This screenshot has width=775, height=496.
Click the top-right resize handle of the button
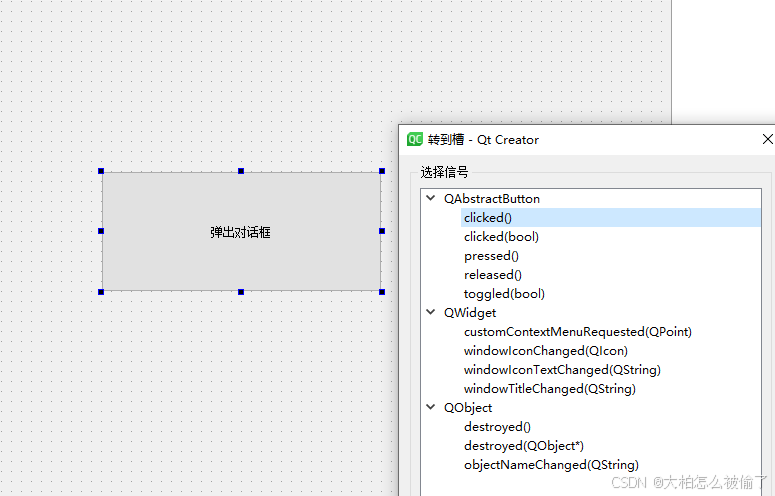[382, 171]
